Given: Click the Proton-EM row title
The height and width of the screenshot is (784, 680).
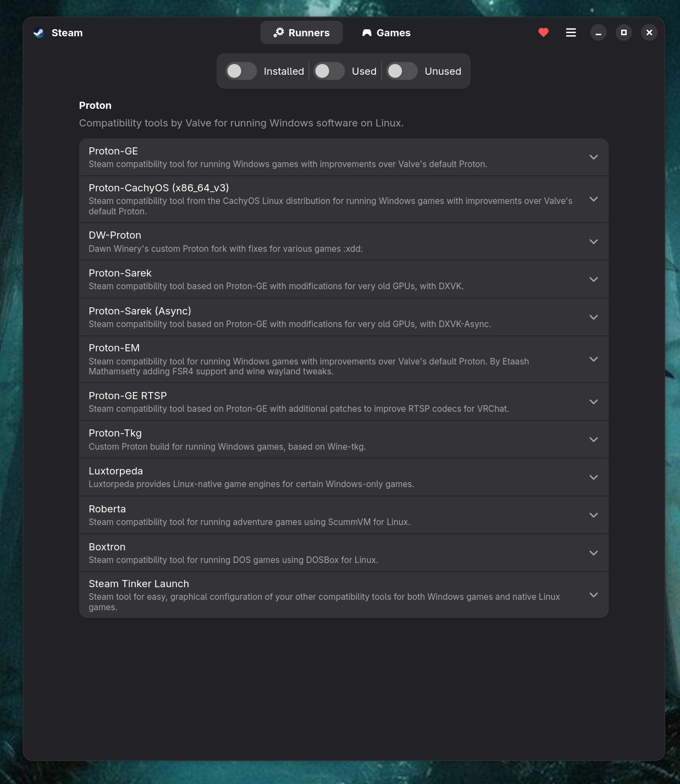Looking at the screenshot, I should 114,348.
